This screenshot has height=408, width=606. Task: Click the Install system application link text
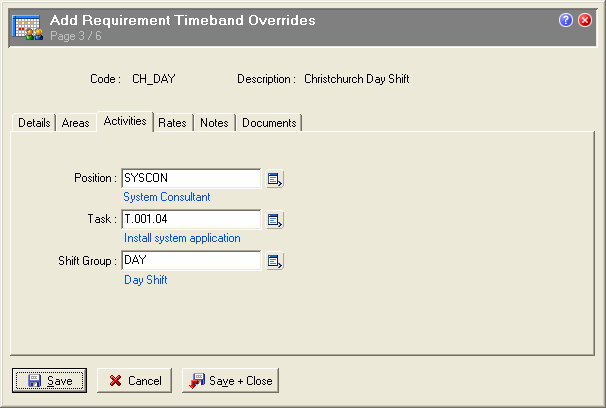pos(182,238)
